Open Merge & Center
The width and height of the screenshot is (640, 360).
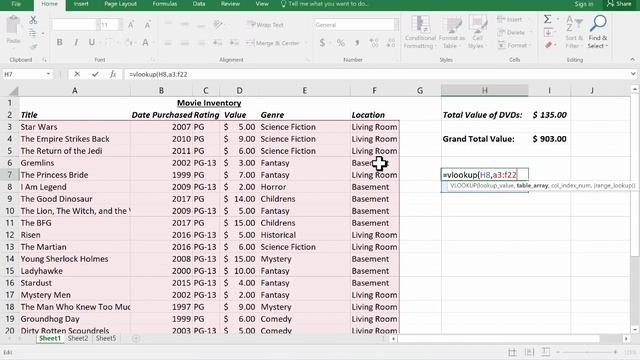273,43
